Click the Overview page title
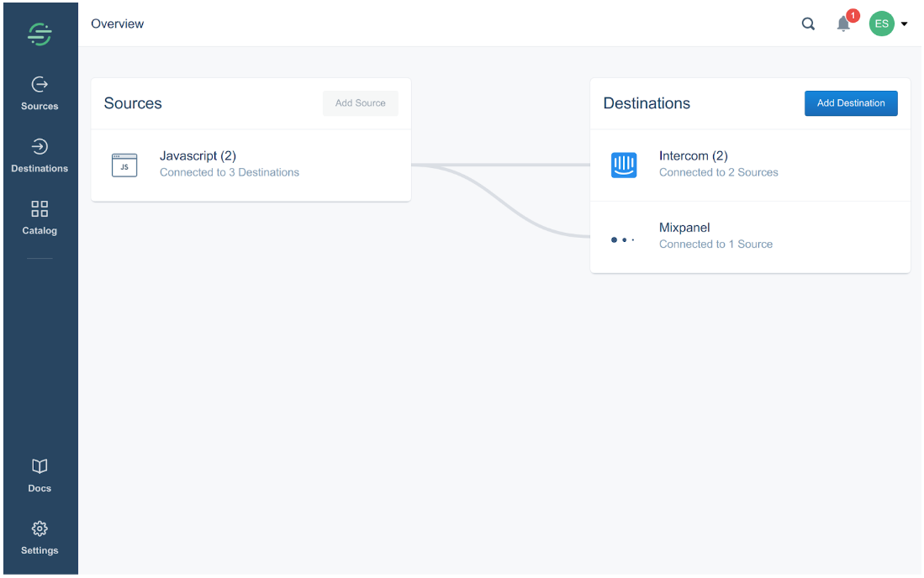This screenshot has width=924, height=578. 117,24
